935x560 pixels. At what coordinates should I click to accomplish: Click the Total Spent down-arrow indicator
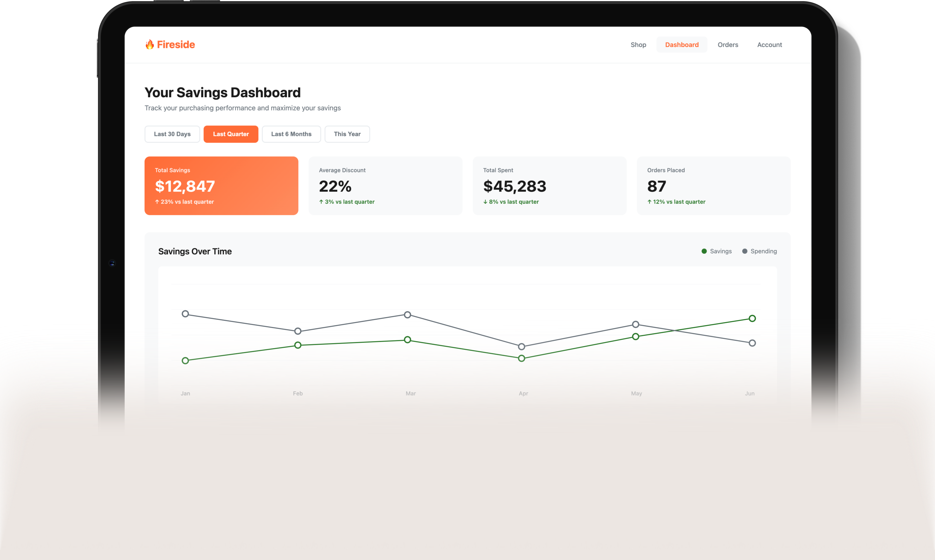pyautogui.click(x=485, y=202)
